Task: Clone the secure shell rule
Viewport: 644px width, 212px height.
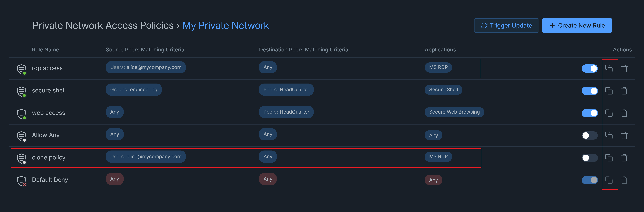Action: coord(609,91)
